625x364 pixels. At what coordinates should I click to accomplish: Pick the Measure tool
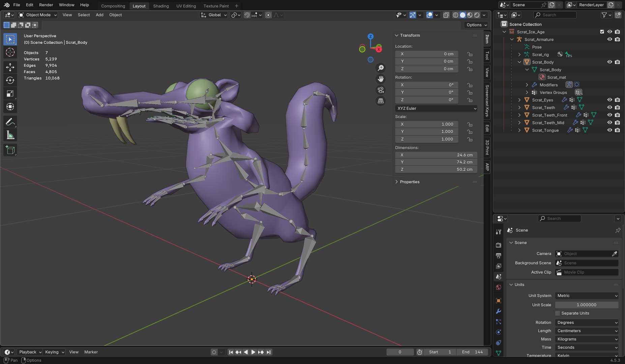[x=10, y=135]
